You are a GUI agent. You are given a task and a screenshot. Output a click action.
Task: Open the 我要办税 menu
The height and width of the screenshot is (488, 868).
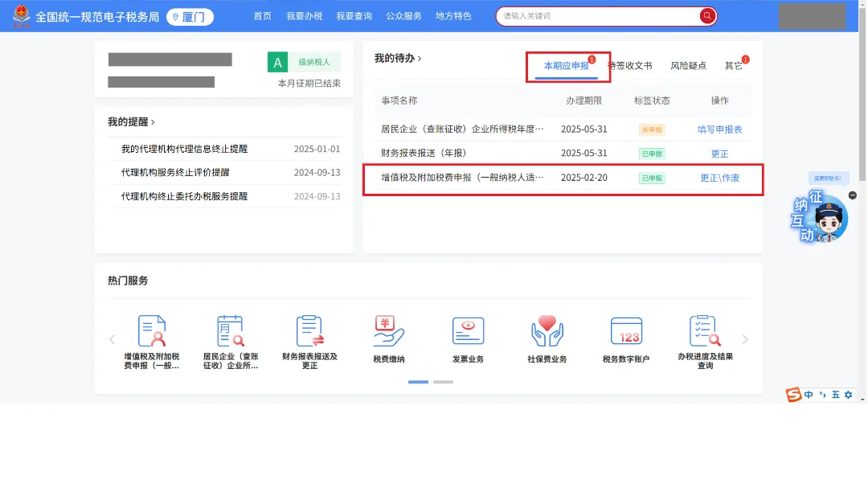coord(304,15)
